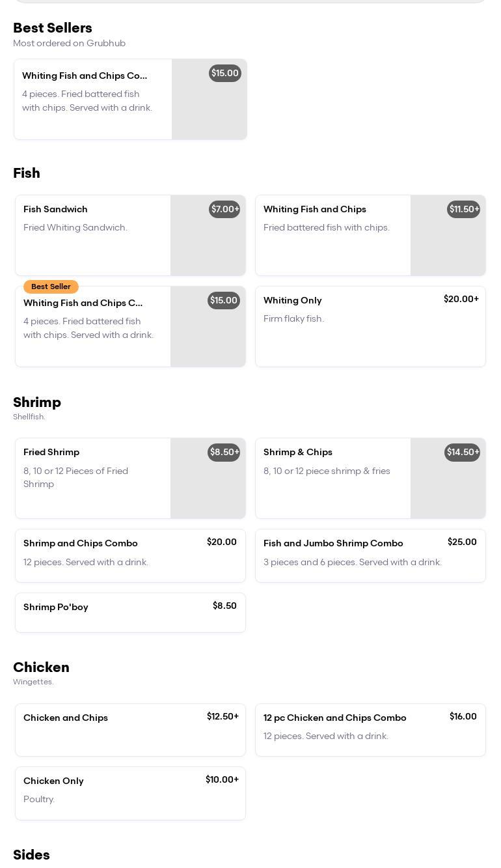Viewport: 501px width, 868px height.
Task: Click the $11.50+ price badge
Action: pos(463,210)
